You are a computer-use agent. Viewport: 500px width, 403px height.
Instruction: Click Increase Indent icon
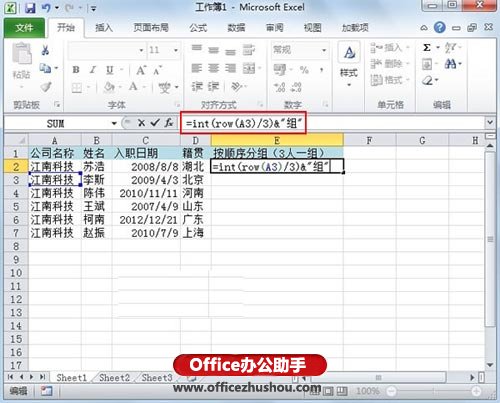tap(213, 87)
